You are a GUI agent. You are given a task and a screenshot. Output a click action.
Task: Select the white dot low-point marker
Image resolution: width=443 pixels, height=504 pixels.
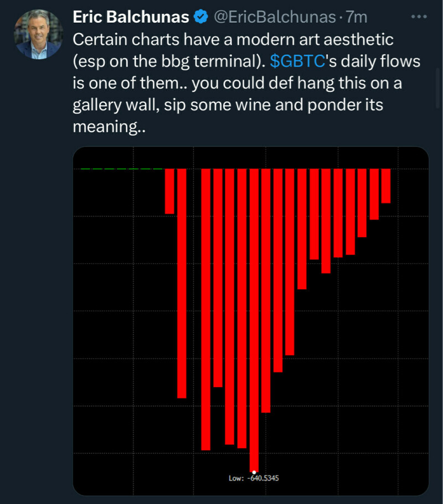[254, 472]
